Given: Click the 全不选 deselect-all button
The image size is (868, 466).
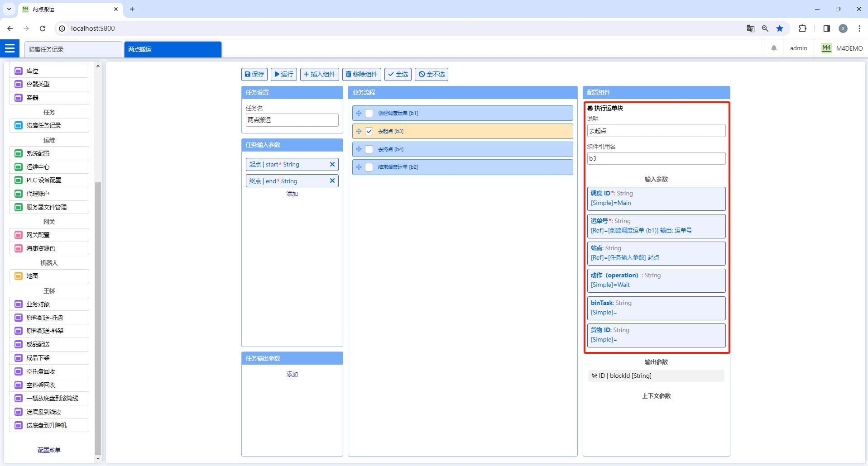Looking at the screenshot, I should (432, 74).
